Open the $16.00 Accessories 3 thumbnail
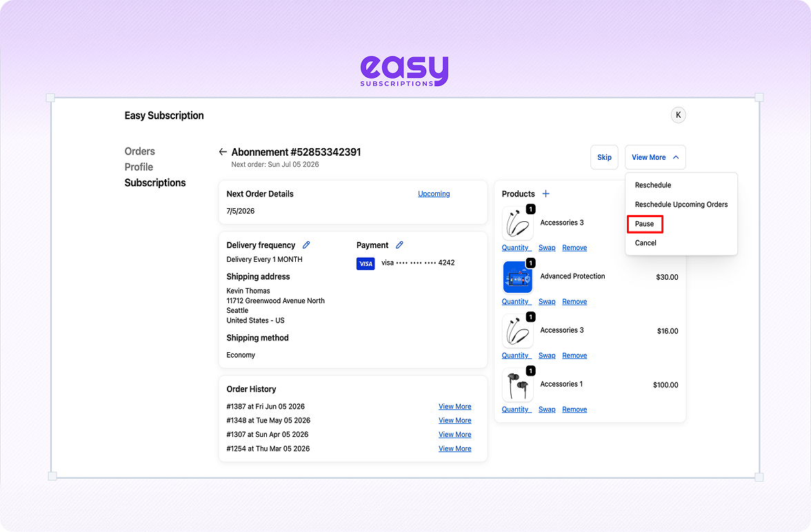 pyautogui.click(x=517, y=331)
